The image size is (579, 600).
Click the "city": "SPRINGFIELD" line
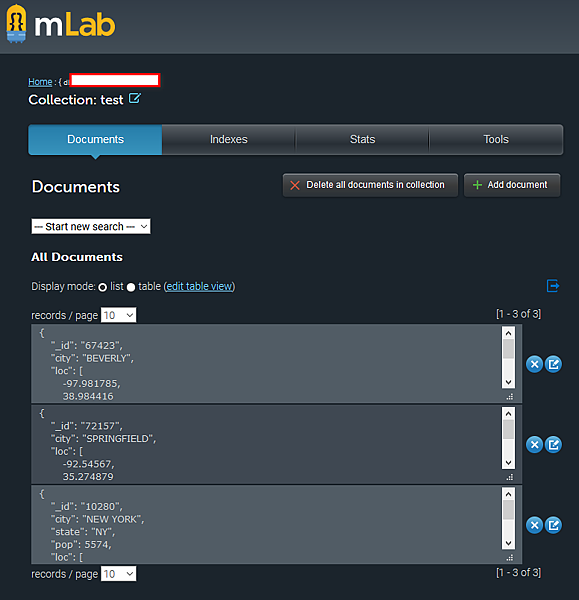[x=103, y=439]
